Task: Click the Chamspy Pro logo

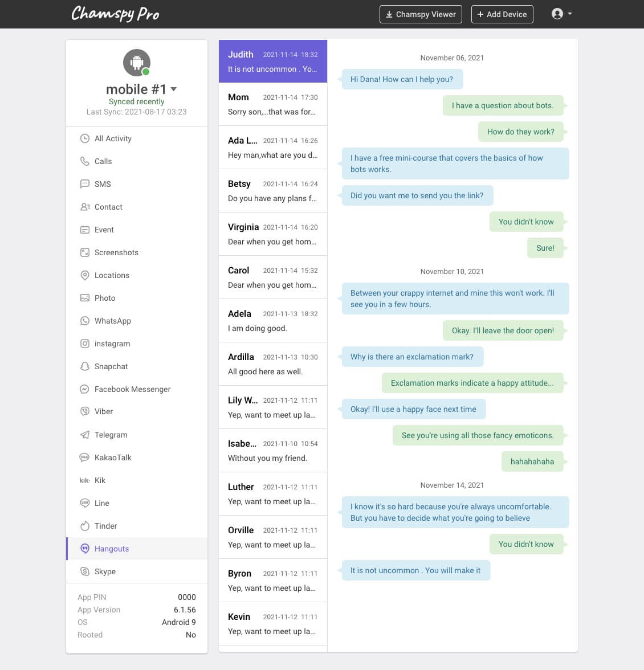Action: (x=115, y=14)
